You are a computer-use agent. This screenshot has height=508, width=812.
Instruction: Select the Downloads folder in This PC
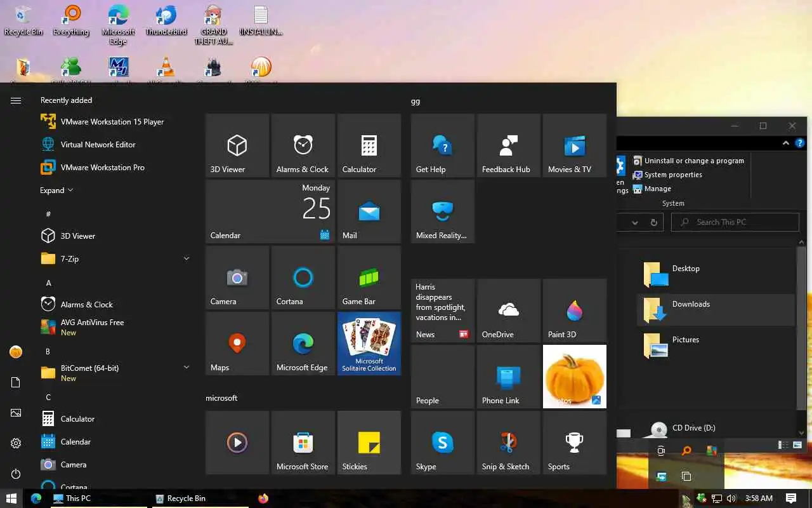tap(716, 310)
